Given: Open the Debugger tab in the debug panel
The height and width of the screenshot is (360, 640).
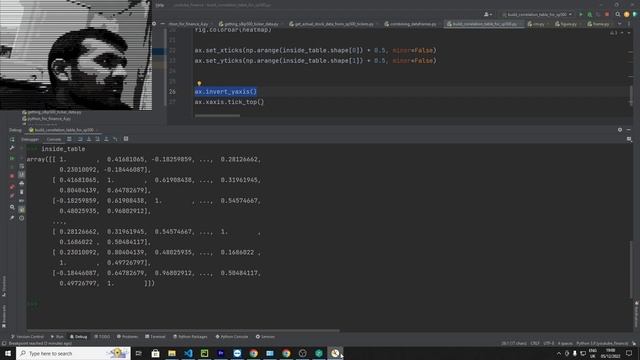Looking at the screenshot, I should pyautogui.click(x=30, y=139).
